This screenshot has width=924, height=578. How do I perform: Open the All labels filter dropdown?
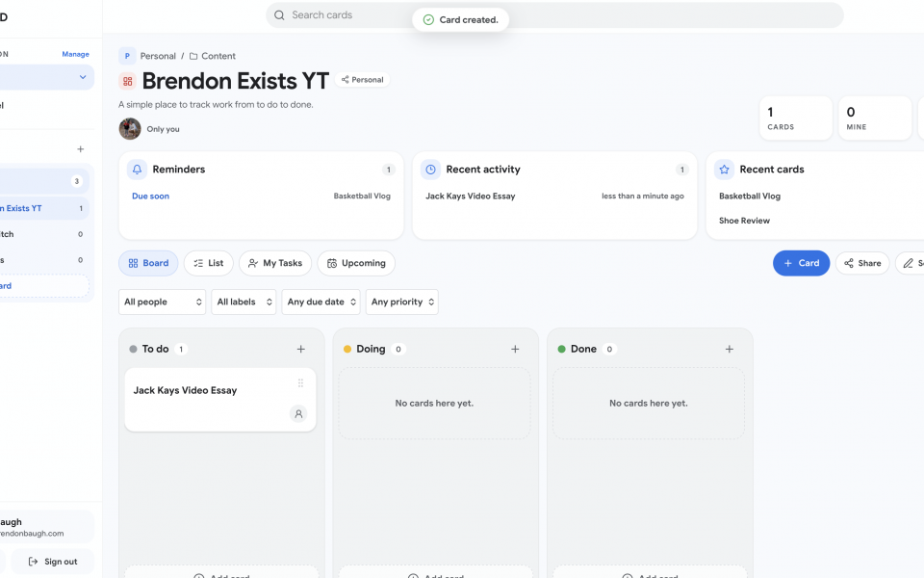click(x=244, y=302)
